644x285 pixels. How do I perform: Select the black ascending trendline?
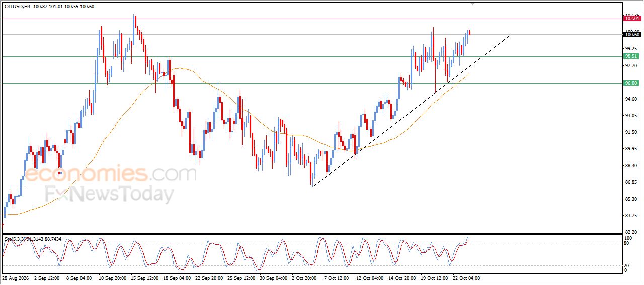coord(411,111)
